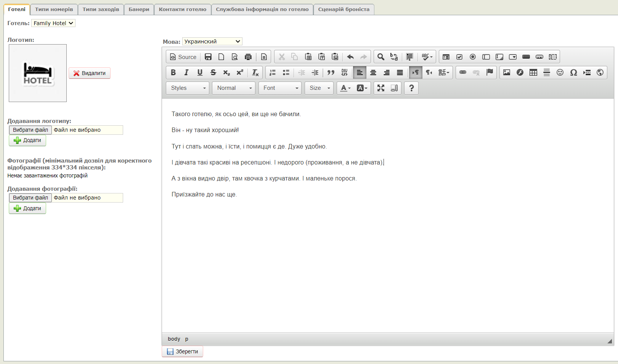
Task: Click the hotel logo thumbnail
Action: [x=38, y=73]
